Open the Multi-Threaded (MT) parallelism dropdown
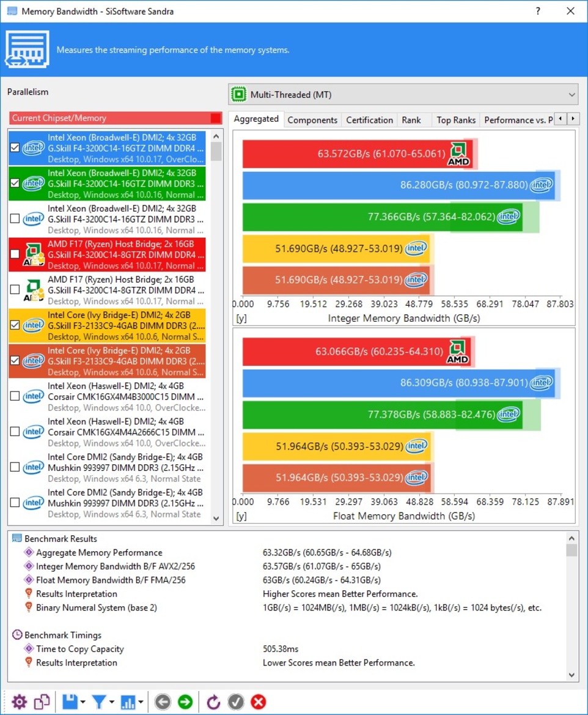The width and height of the screenshot is (588, 715). click(x=403, y=94)
